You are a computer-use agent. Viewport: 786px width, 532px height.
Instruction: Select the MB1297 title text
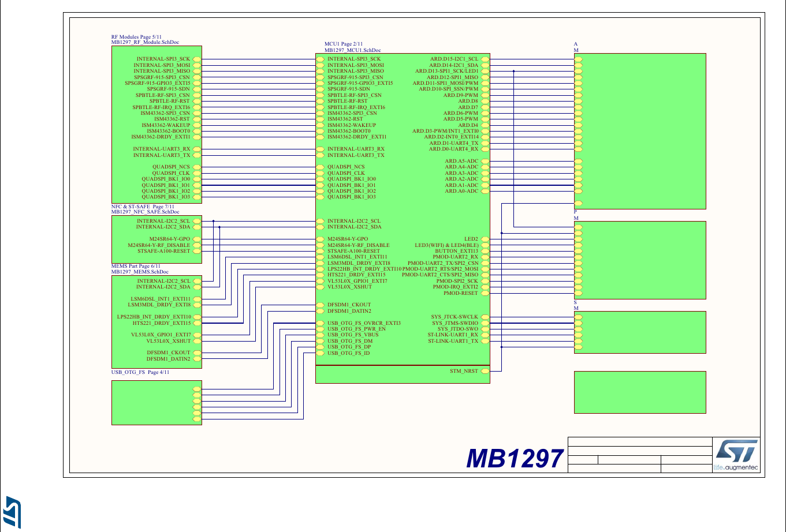515,459
